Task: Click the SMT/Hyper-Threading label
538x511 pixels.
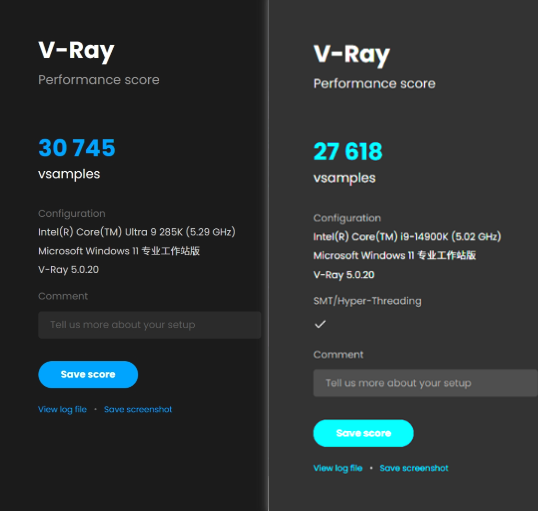Action: 367,301
